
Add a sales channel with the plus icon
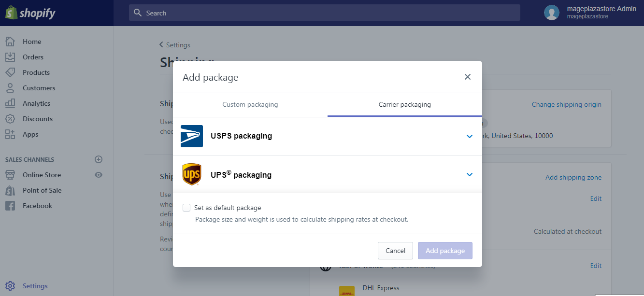[x=99, y=159]
